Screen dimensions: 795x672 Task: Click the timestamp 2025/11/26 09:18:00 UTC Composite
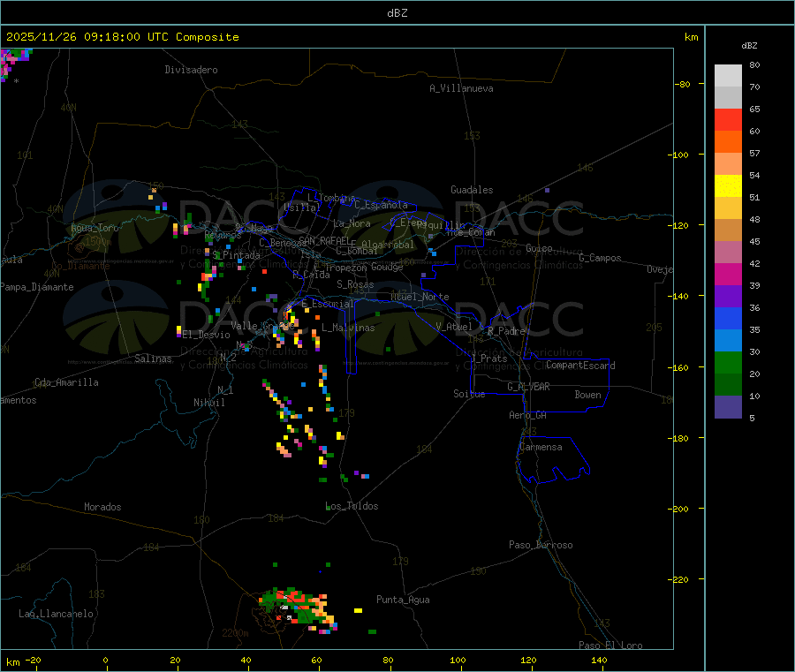(122, 37)
